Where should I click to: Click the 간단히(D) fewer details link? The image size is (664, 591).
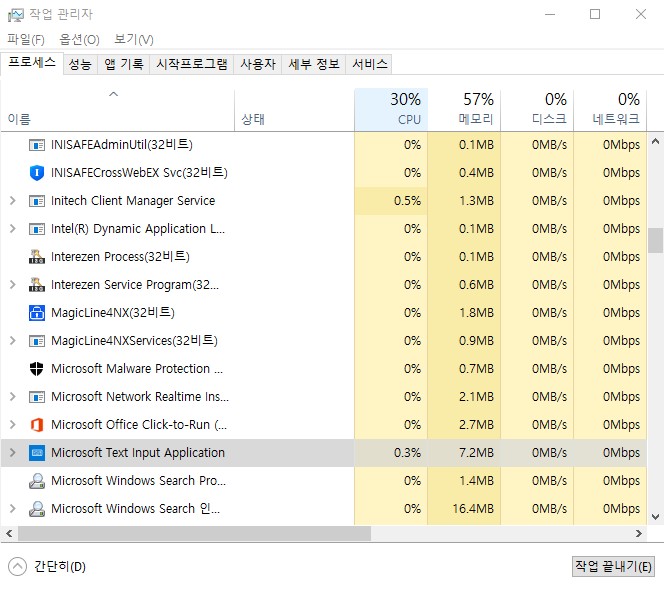[60, 566]
